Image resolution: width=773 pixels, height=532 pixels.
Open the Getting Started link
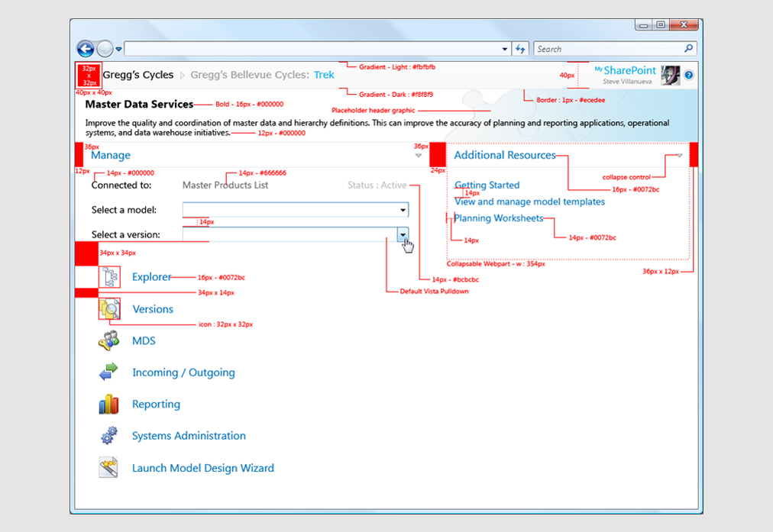(x=487, y=185)
